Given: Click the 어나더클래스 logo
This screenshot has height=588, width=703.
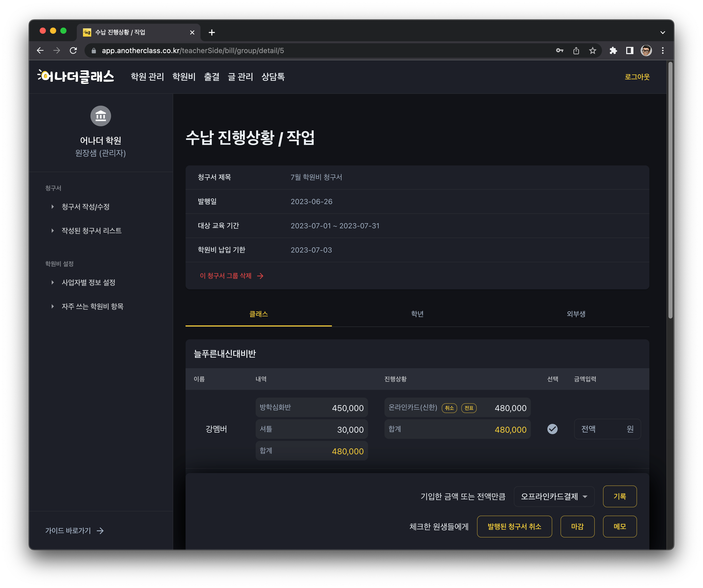Looking at the screenshot, I should tap(76, 76).
